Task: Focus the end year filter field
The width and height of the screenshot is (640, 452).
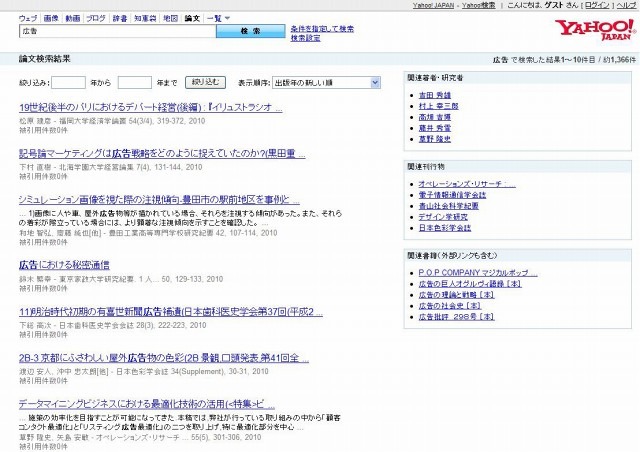Action: tap(134, 82)
